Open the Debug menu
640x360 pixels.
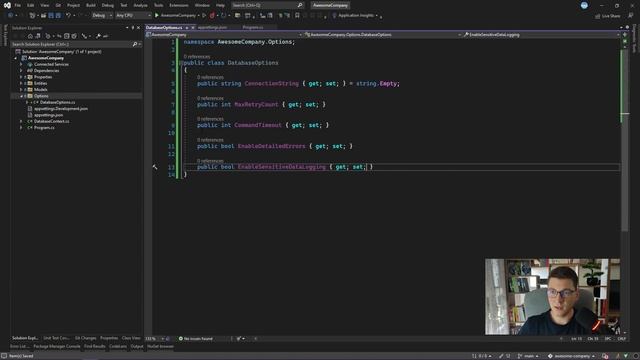108,5
